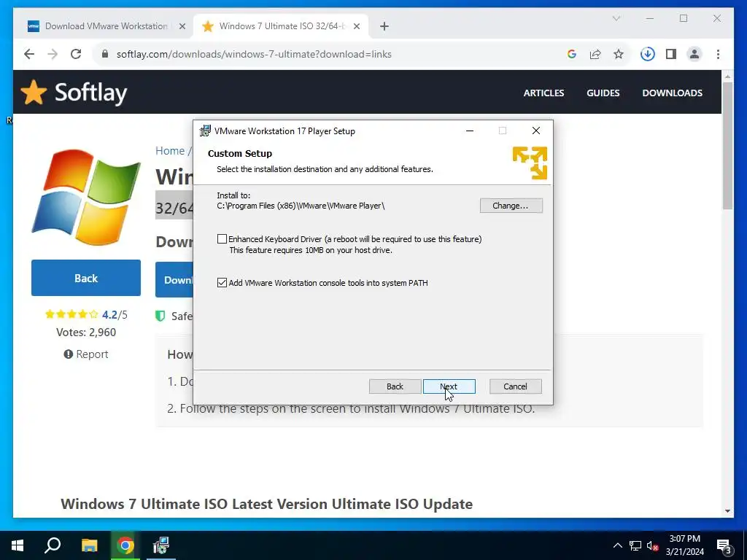747x560 pixels.
Task: Open File Explorer from taskbar
Action: [x=89, y=545]
